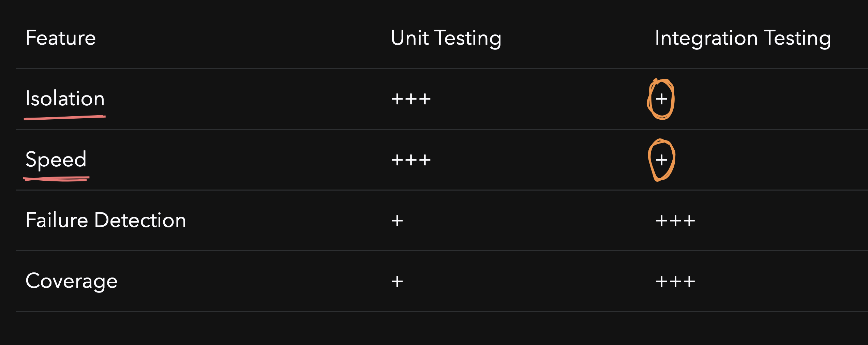The image size is (868, 345).
Task: Click first plus in Integration Testing Failure Detection rating
Action: 661,221
